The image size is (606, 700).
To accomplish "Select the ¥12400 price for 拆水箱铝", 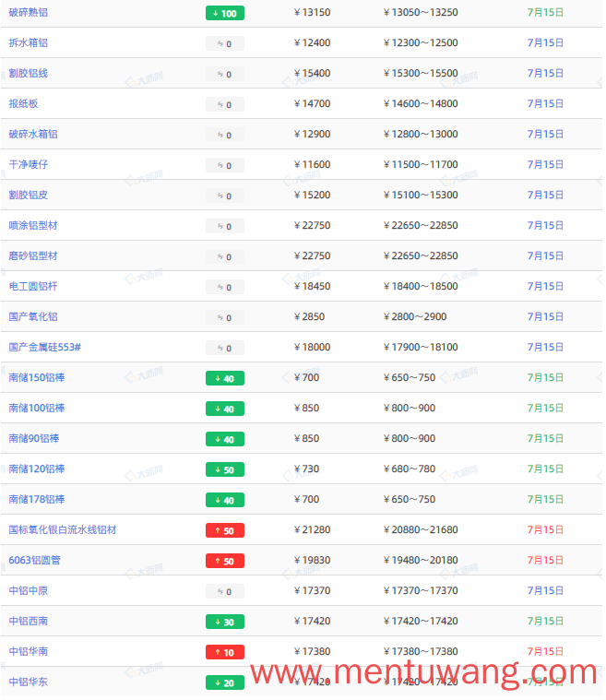I will tap(312, 42).
